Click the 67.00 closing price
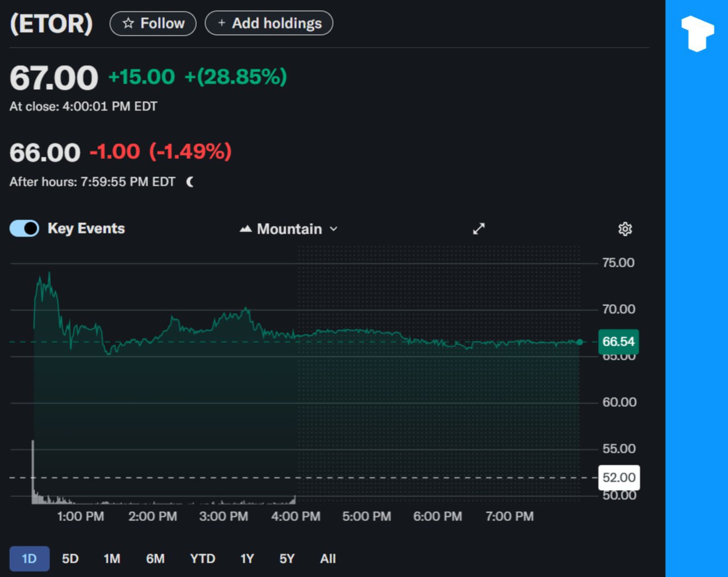The image size is (728, 577). click(54, 78)
